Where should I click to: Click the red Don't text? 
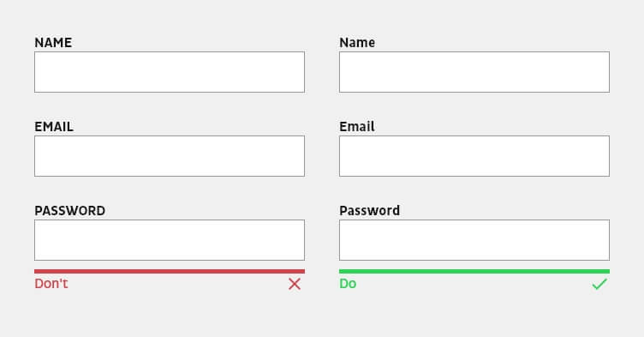(x=51, y=284)
